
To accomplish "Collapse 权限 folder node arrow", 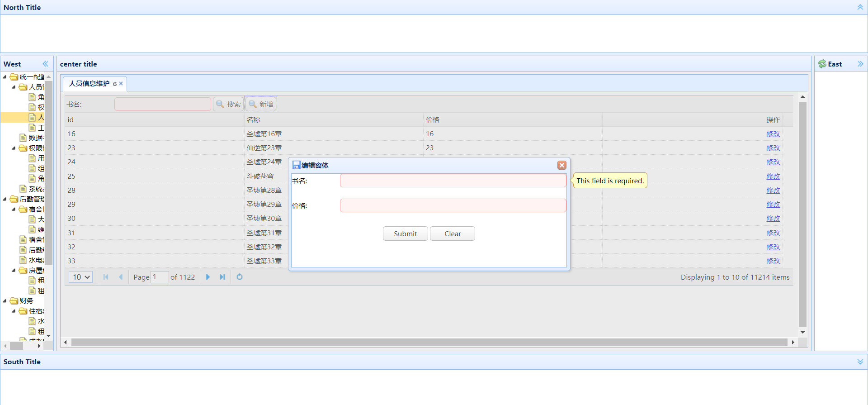I will pyautogui.click(x=14, y=148).
